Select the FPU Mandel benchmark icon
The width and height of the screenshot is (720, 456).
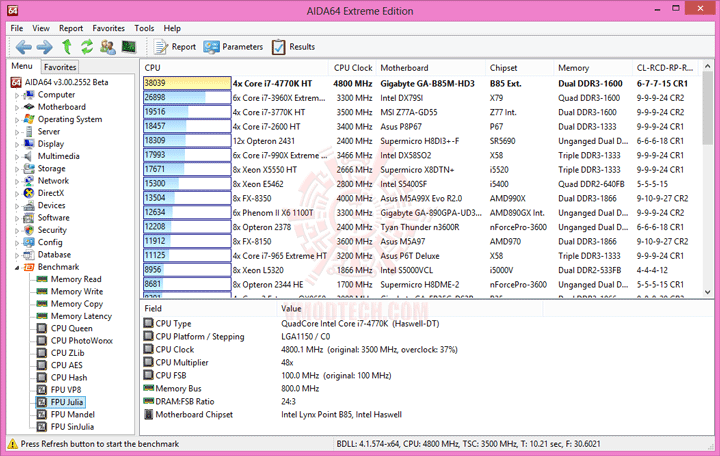42,414
